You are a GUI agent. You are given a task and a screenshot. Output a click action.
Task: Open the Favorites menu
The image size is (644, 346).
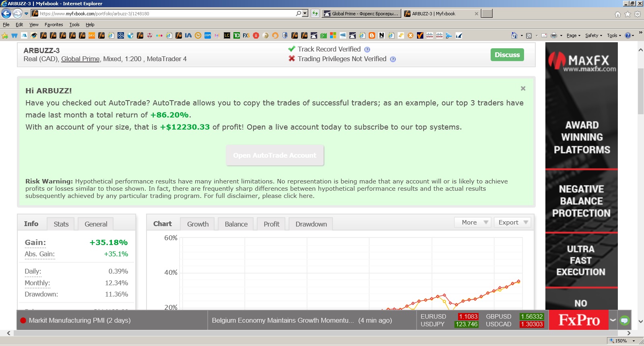(54, 25)
